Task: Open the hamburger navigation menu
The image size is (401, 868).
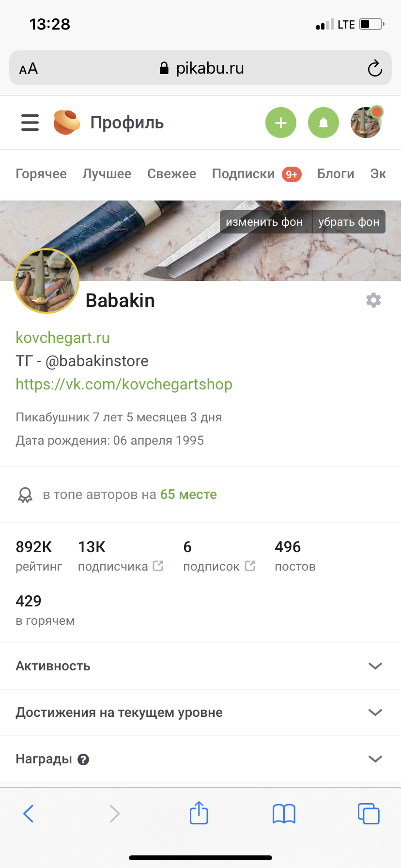Action: point(30,123)
